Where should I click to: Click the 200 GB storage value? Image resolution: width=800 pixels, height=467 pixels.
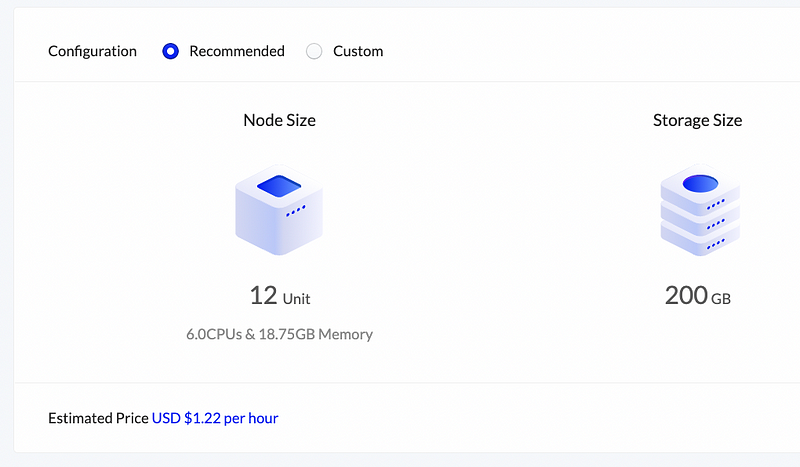pyautogui.click(x=697, y=296)
